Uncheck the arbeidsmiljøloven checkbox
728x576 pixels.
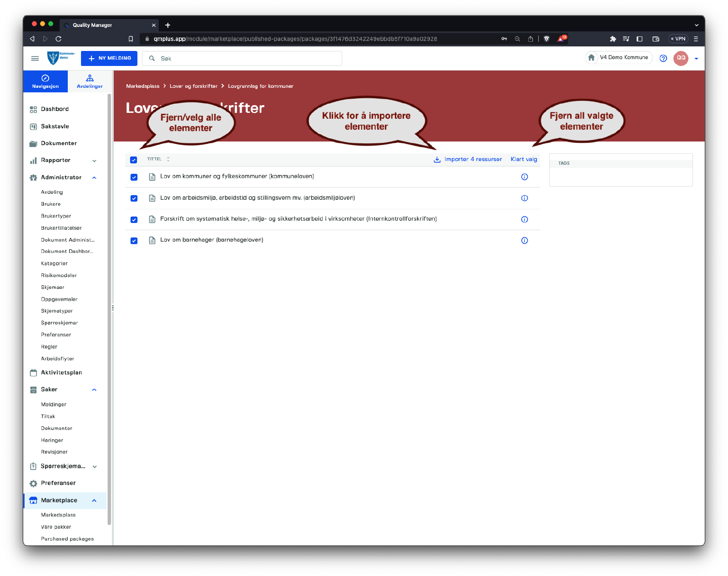134,198
